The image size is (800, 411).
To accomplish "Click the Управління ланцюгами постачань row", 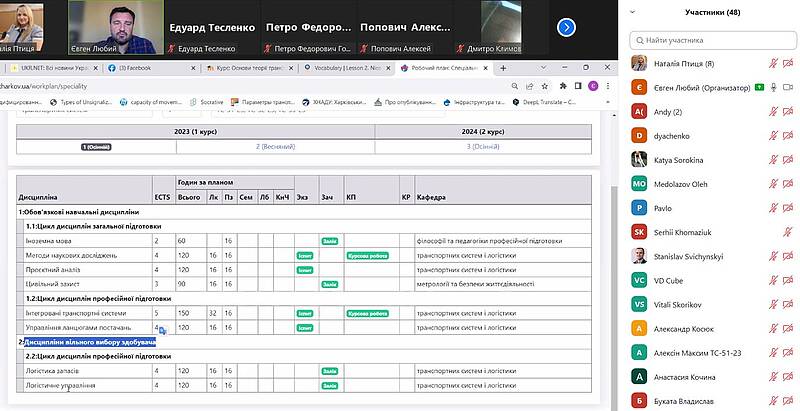I will click(x=304, y=327).
